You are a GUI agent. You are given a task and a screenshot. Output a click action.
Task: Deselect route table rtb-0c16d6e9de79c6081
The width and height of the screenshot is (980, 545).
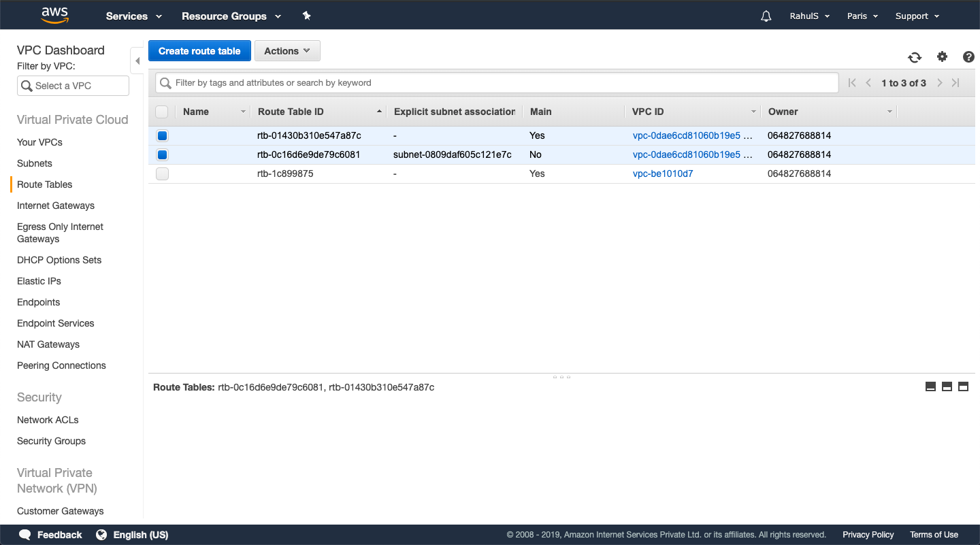pyautogui.click(x=162, y=154)
